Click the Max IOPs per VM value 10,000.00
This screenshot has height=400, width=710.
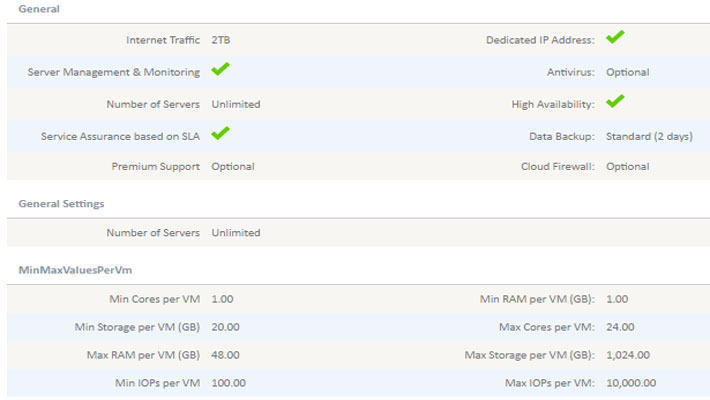point(631,383)
